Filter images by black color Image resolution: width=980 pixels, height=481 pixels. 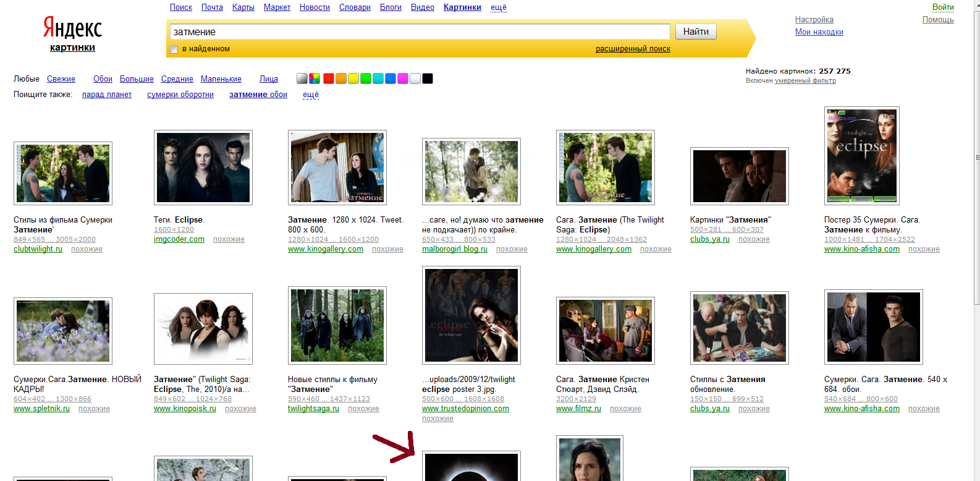pos(427,79)
